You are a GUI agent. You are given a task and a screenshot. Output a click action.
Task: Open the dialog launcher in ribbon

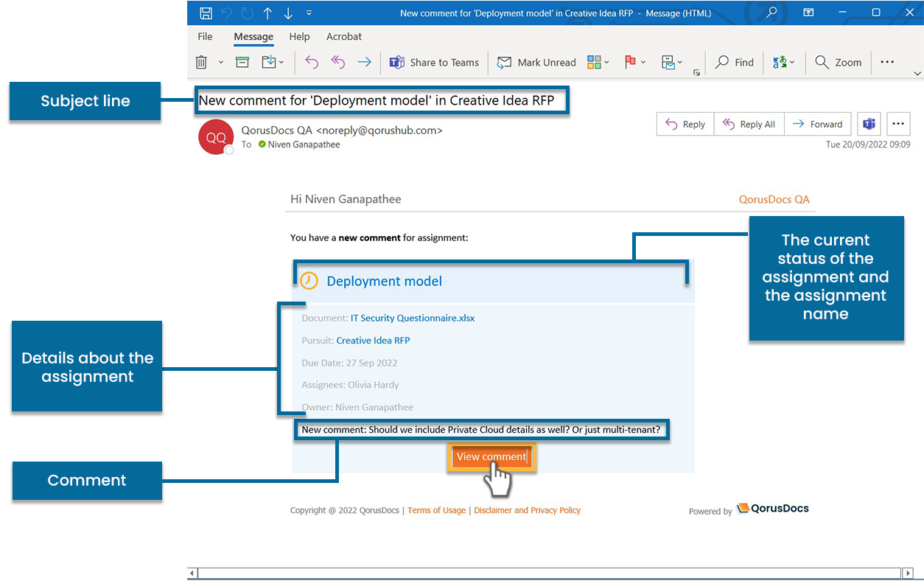(696, 73)
